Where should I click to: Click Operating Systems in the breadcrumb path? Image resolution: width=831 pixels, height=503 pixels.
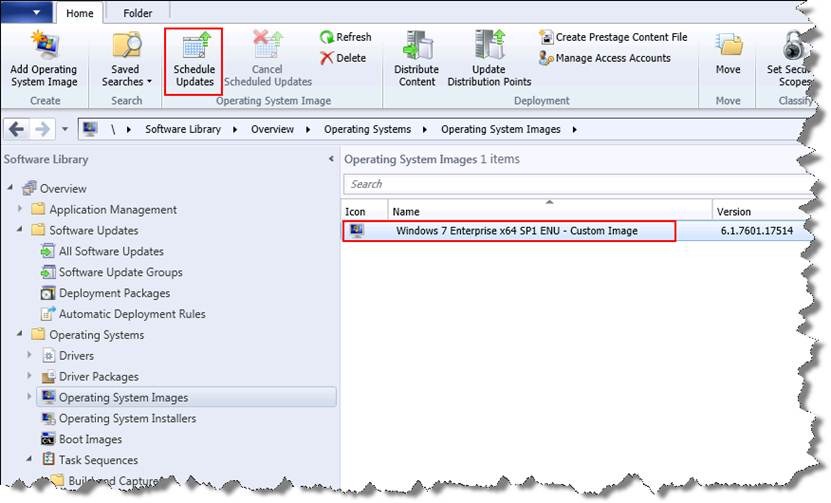coord(367,129)
